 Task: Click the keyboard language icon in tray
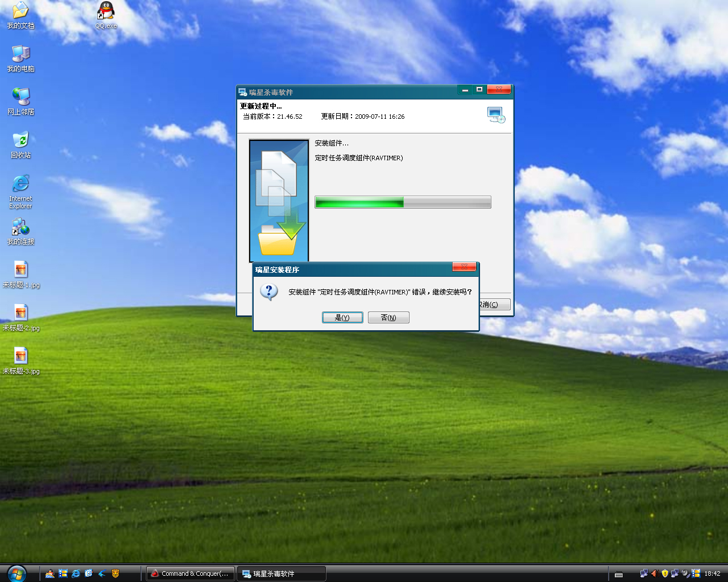(619, 574)
